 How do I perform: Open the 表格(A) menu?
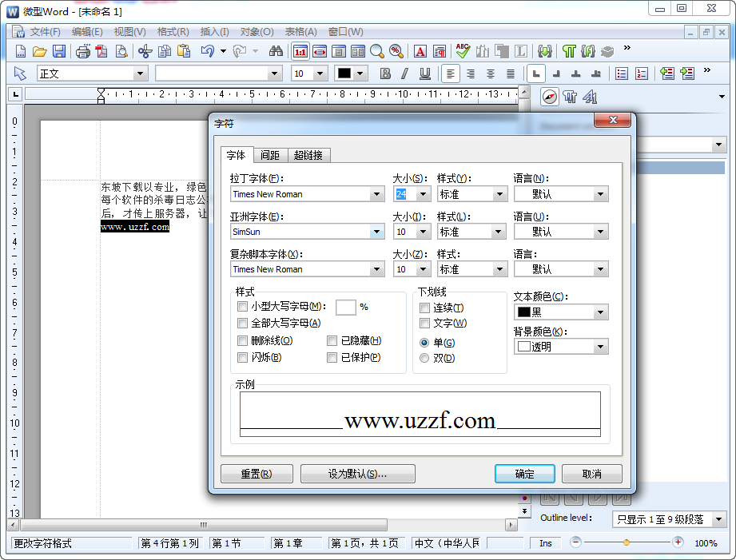301,32
